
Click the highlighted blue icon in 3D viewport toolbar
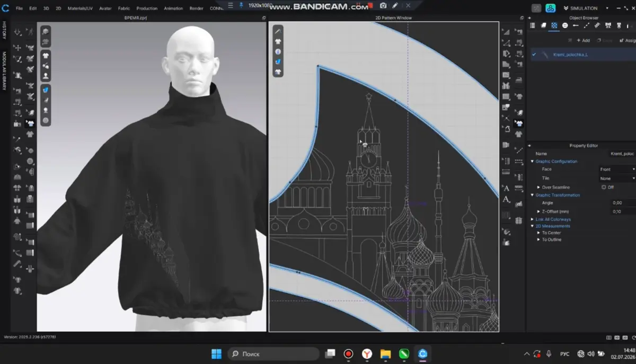(46, 90)
